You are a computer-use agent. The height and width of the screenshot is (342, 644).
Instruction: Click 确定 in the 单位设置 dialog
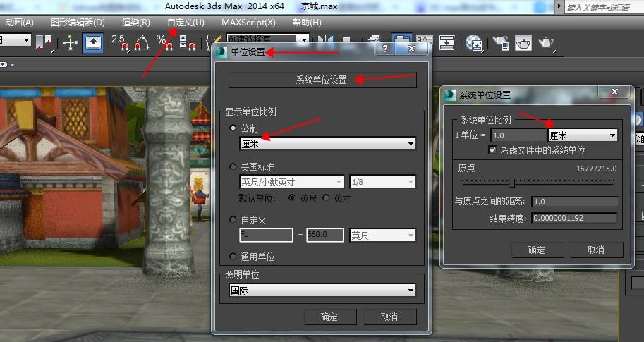point(330,317)
